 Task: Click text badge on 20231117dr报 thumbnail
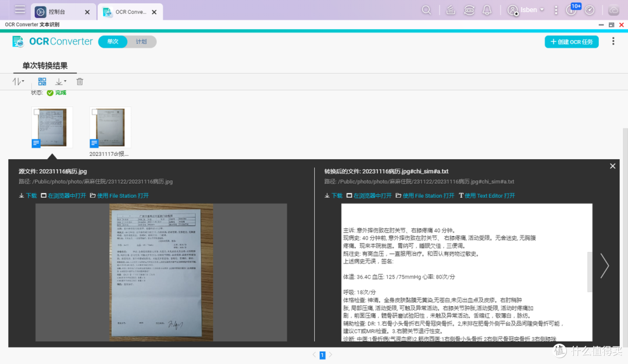[94, 143]
